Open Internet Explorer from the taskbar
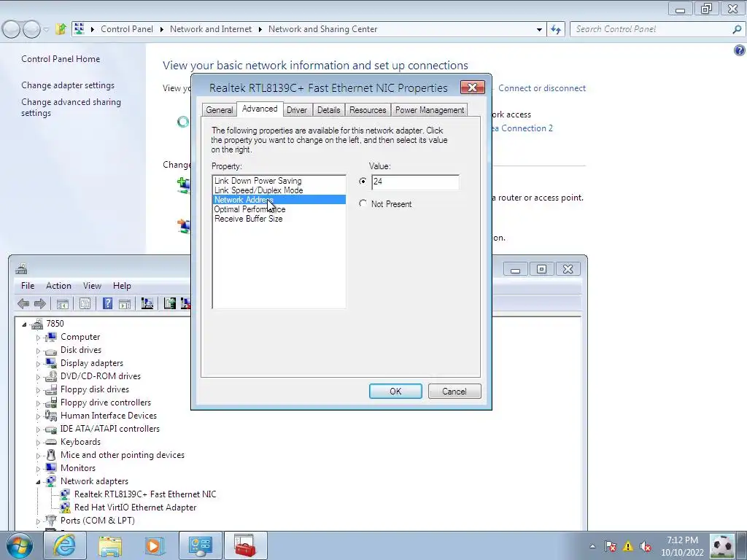747x560 pixels. click(x=64, y=545)
